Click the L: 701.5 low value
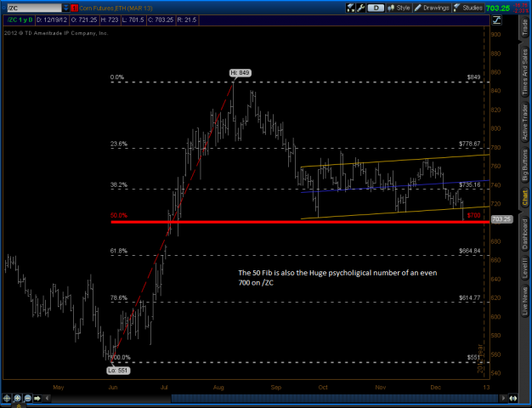 pos(133,20)
